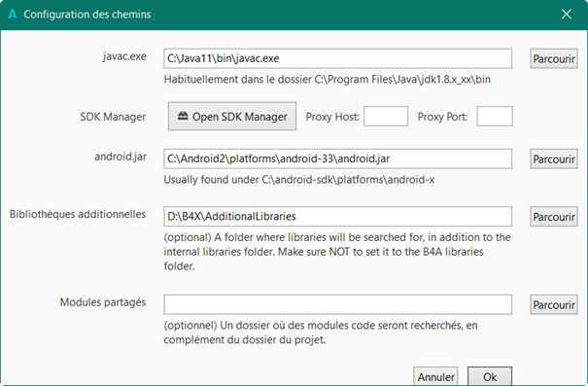Select the AdditionalLibraries path field
The width and height of the screenshot is (588, 386).
337,217
